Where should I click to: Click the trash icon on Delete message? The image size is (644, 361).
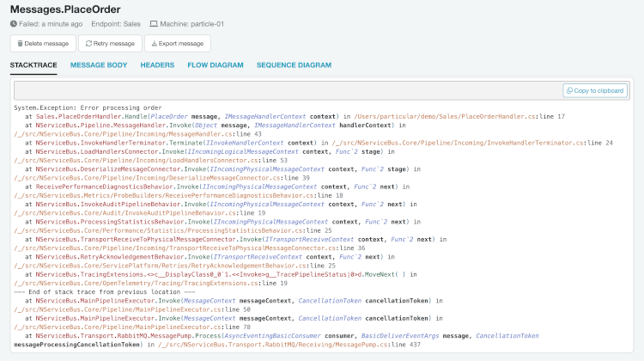(x=20, y=43)
